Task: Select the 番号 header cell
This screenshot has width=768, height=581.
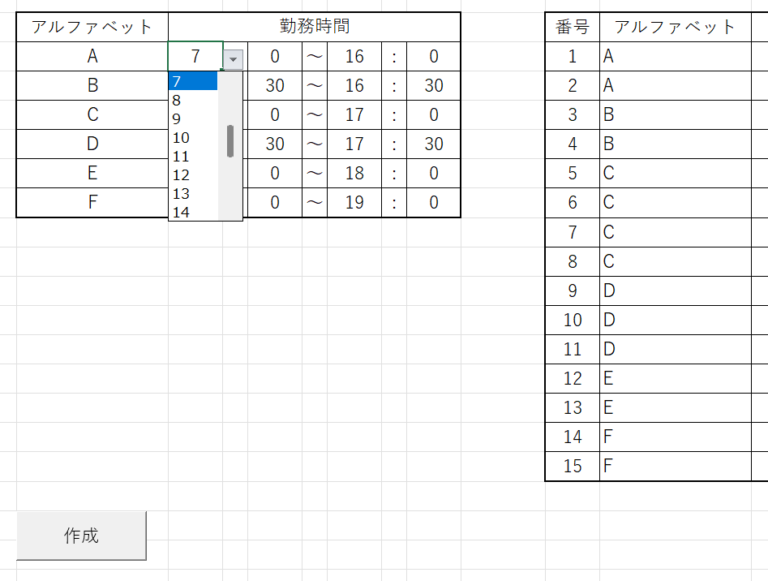Action: 572,27
